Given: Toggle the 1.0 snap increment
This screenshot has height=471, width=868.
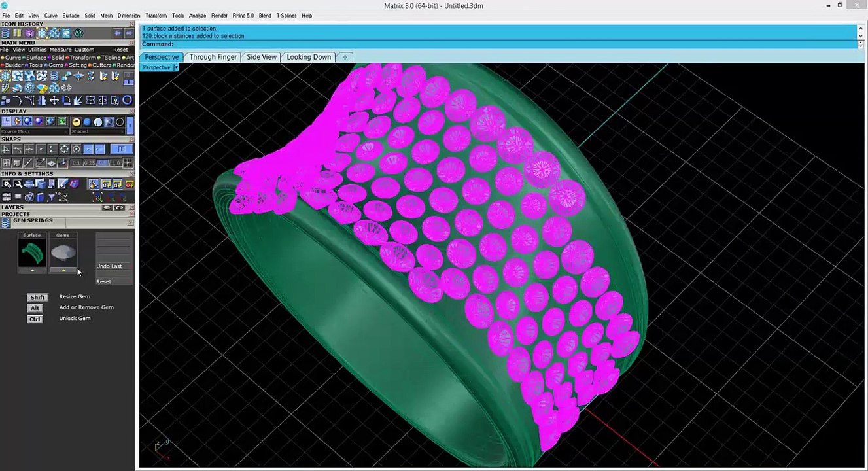Looking at the screenshot, I should (x=116, y=163).
